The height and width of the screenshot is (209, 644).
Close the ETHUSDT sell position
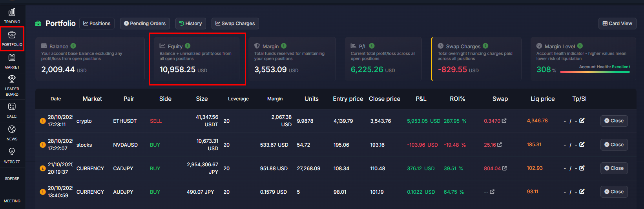click(x=614, y=121)
